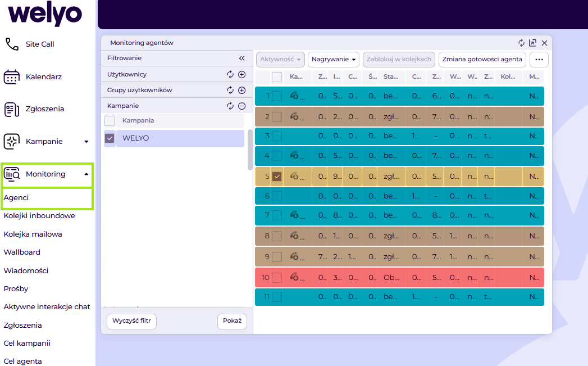The image size is (588, 366).
Task: Expand the Kampanie sidebar menu arrow
Action: pos(86,142)
